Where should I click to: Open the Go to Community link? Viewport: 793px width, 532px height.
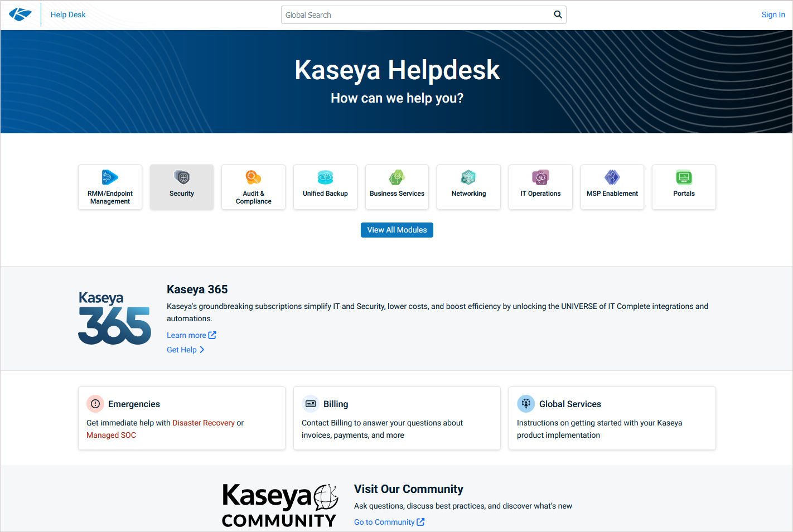coord(384,522)
